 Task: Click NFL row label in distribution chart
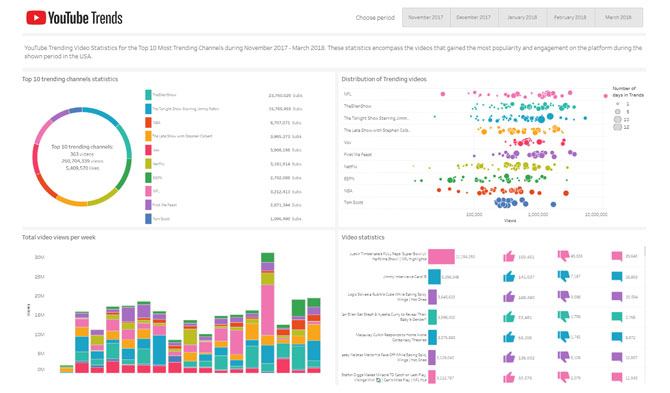pos(347,94)
